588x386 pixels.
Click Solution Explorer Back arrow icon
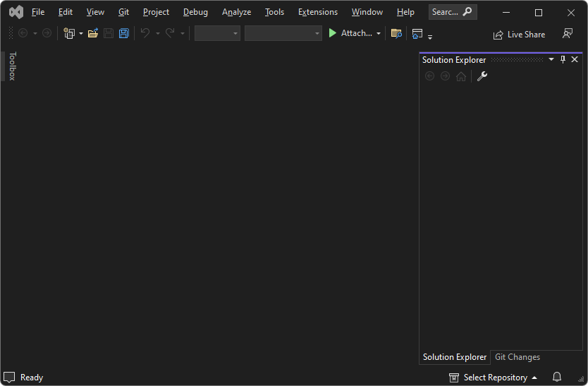click(x=430, y=76)
